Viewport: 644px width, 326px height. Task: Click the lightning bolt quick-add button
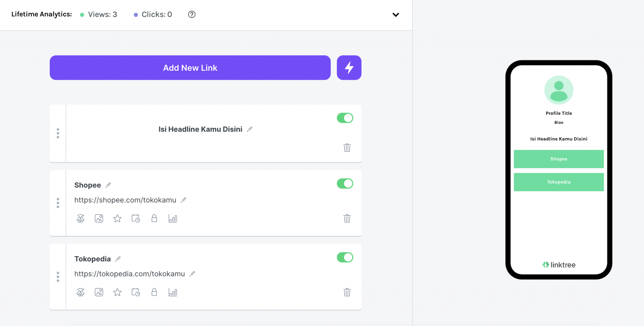coord(349,68)
